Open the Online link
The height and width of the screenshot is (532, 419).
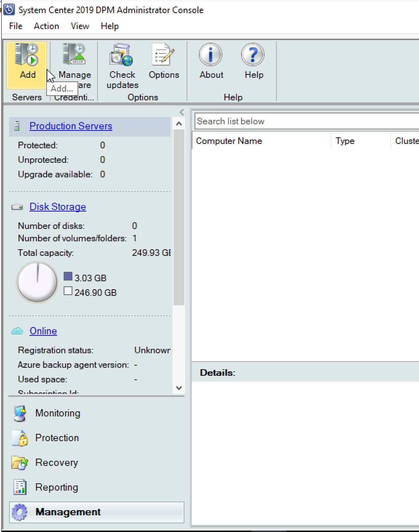tap(43, 331)
